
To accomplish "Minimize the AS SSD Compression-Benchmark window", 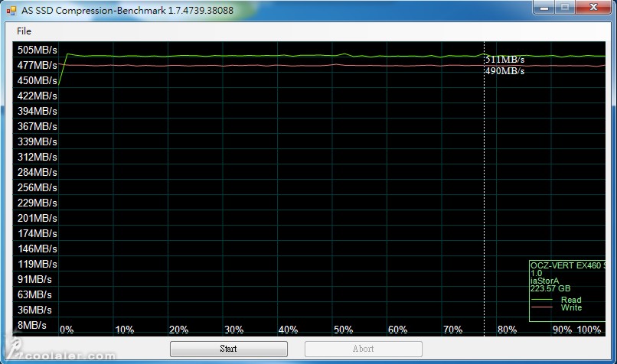I will click(544, 8).
